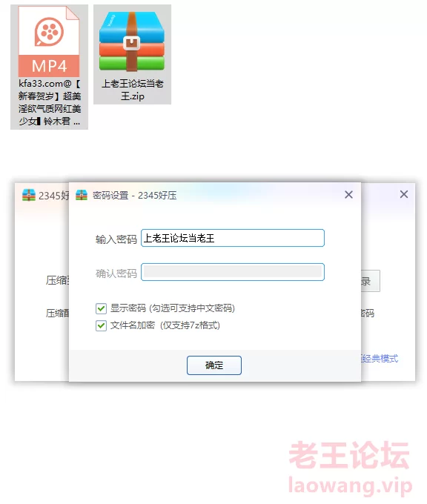Click the 2345好压 logo in background window title

(x=29, y=195)
